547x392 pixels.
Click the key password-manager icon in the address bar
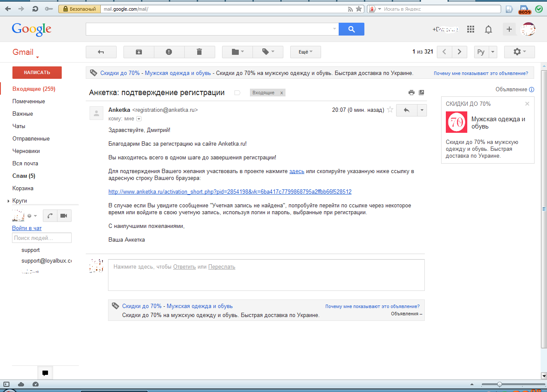click(50, 9)
